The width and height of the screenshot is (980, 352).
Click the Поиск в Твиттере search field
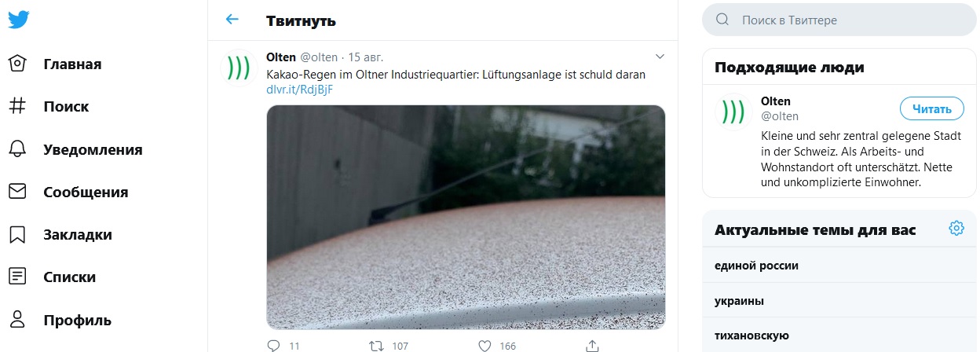(x=839, y=20)
